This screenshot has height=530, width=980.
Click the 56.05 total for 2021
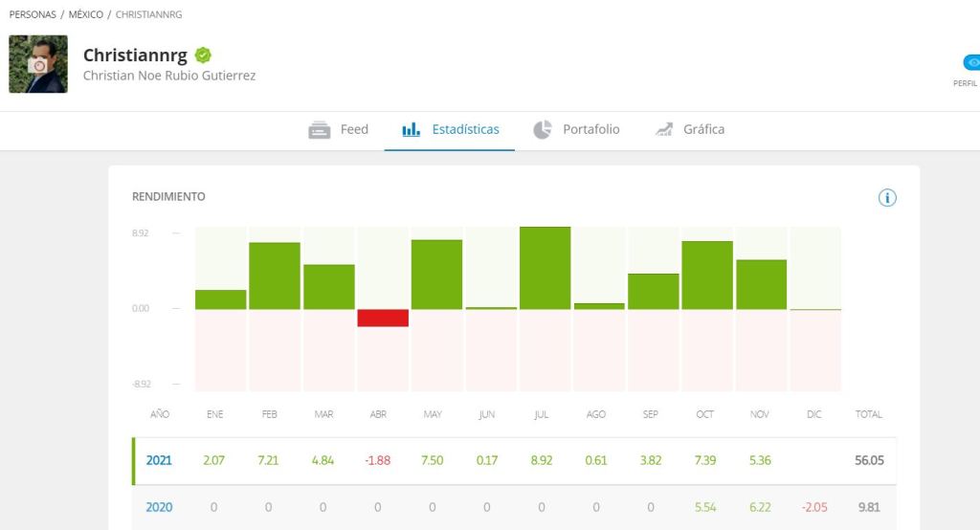[869, 460]
